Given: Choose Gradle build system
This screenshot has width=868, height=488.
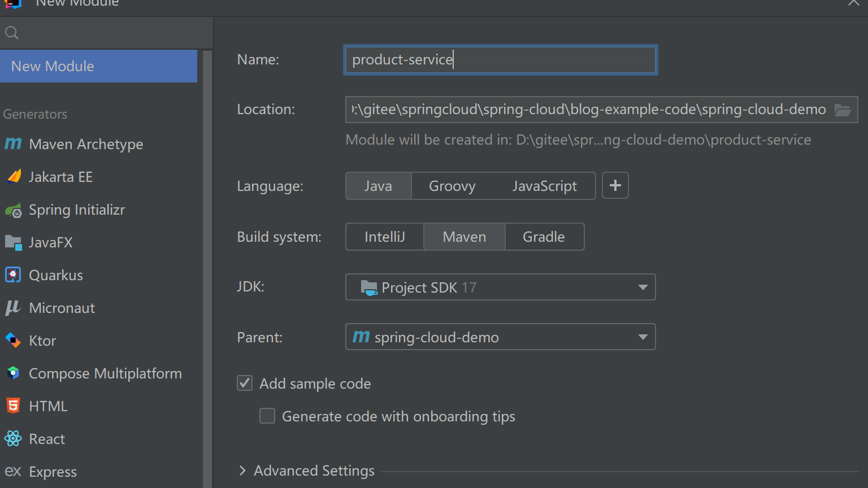Looking at the screenshot, I should point(544,237).
